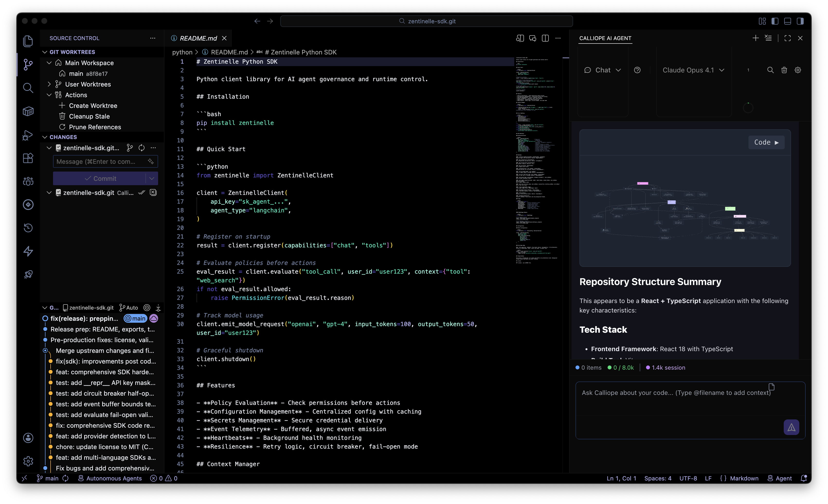Stage all changes with the checkmark icon
This screenshot has height=504, width=828.
point(142,192)
